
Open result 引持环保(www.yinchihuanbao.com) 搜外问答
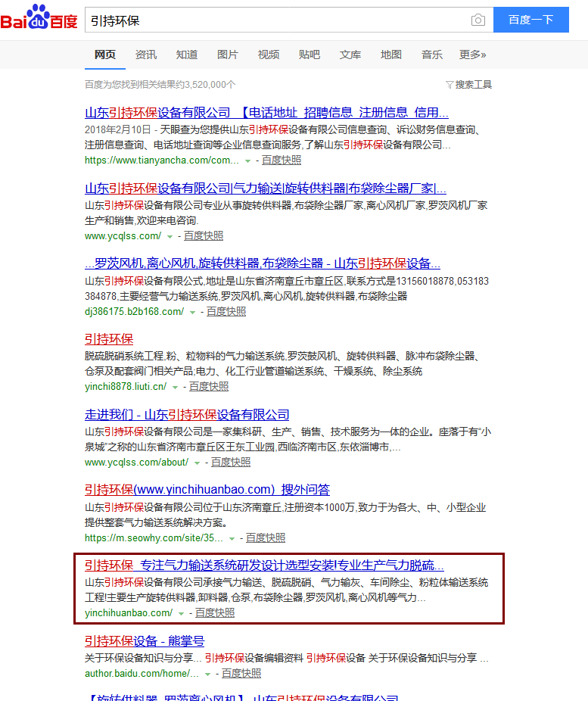click(x=207, y=490)
